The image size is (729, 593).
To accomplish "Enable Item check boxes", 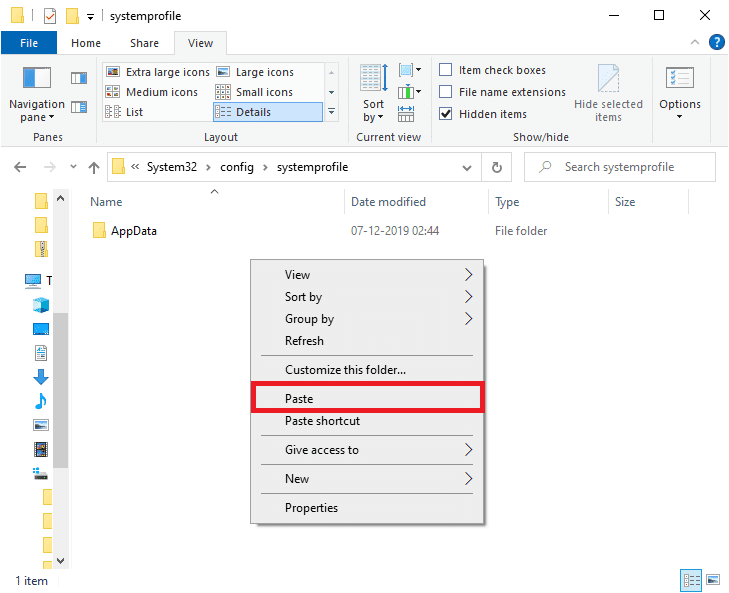I will click(x=446, y=70).
